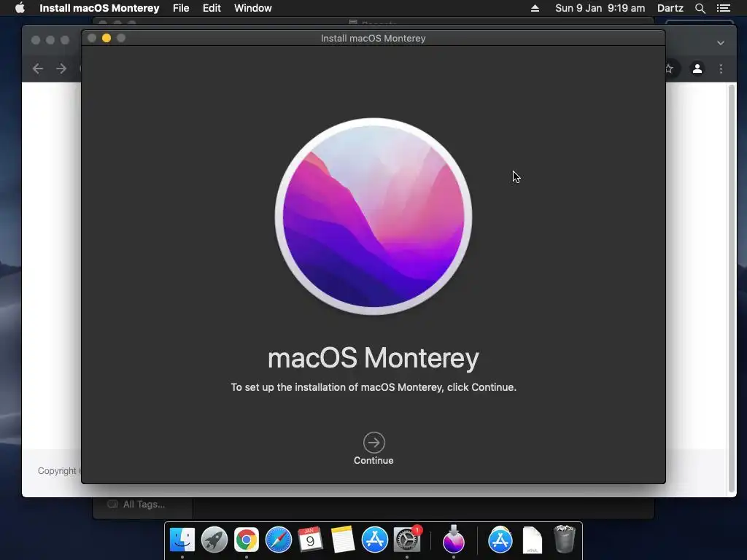This screenshot has height=560, width=747.
Task: Open Trash from the Dock
Action: 565,539
